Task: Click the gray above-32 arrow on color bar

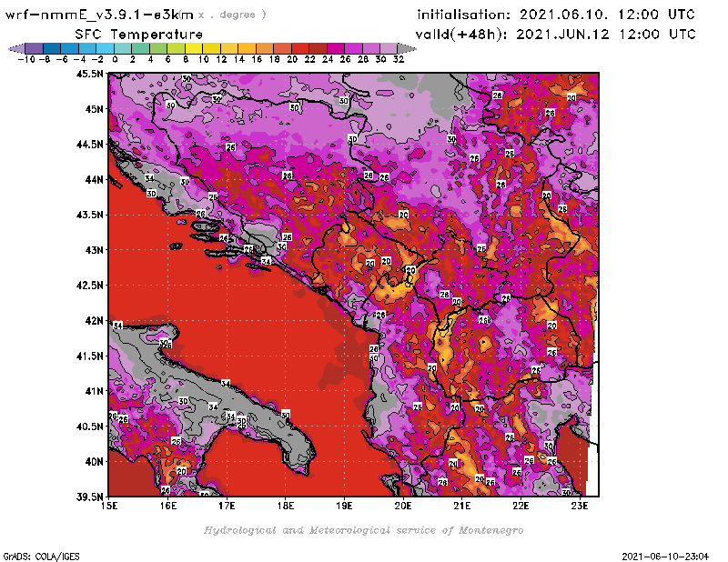Action: click(407, 48)
